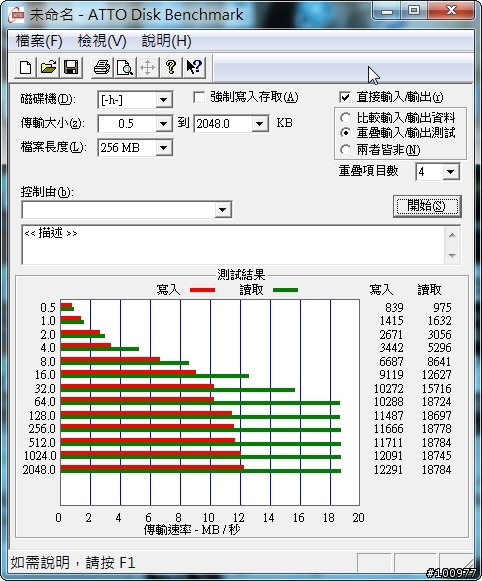Screen dimensions: 482x581
Task: Open the 0.5 transfer size start dropdown
Action: pyautogui.click(x=163, y=124)
